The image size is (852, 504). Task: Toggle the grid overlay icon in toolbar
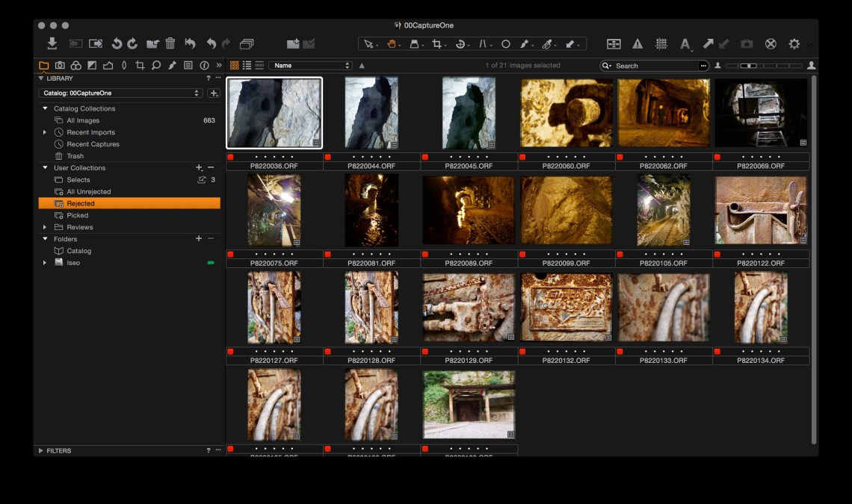[x=661, y=44]
